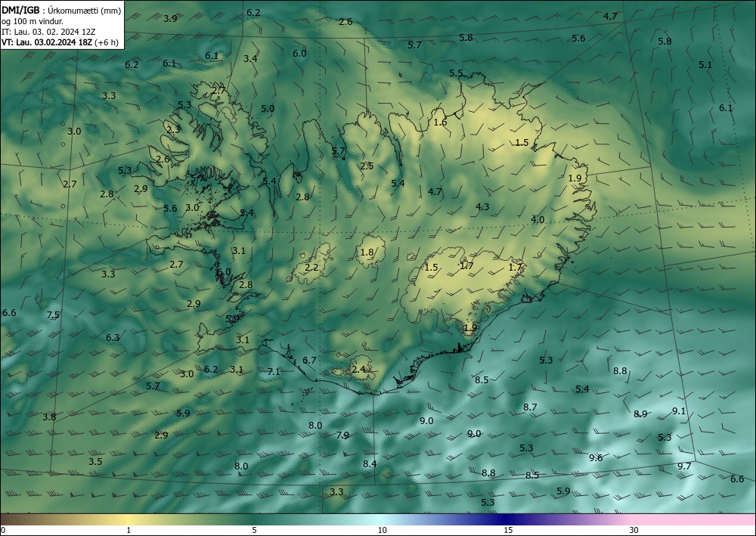Click the map value '2.3'
Image resolution: width=756 pixels, height=536 pixels.
[173, 130]
